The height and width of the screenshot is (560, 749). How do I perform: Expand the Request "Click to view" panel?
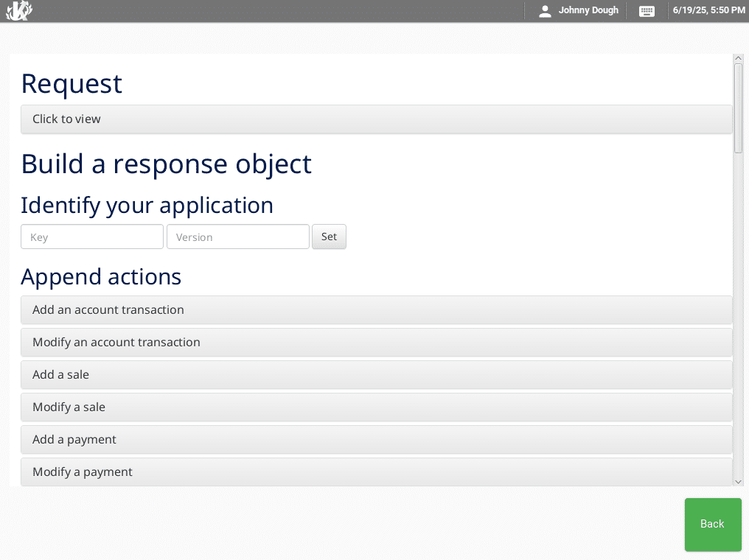[x=377, y=119]
